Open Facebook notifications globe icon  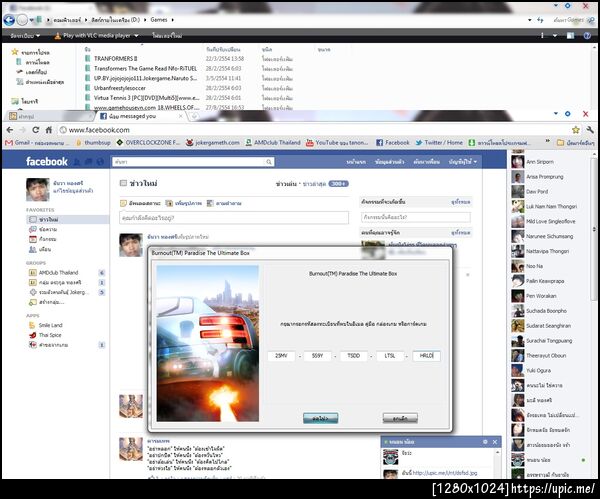[x=100, y=162]
